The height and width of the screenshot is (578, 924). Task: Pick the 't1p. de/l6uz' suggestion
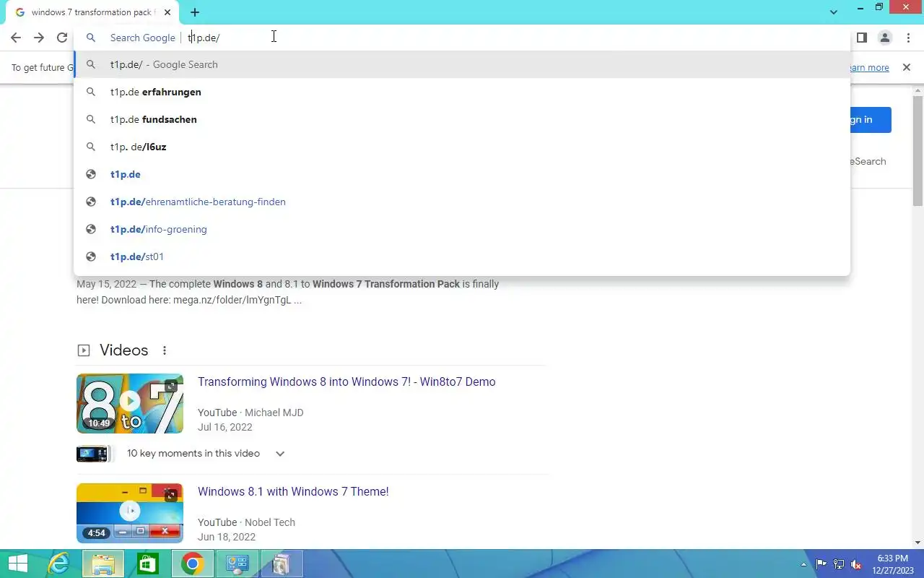(462, 147)
